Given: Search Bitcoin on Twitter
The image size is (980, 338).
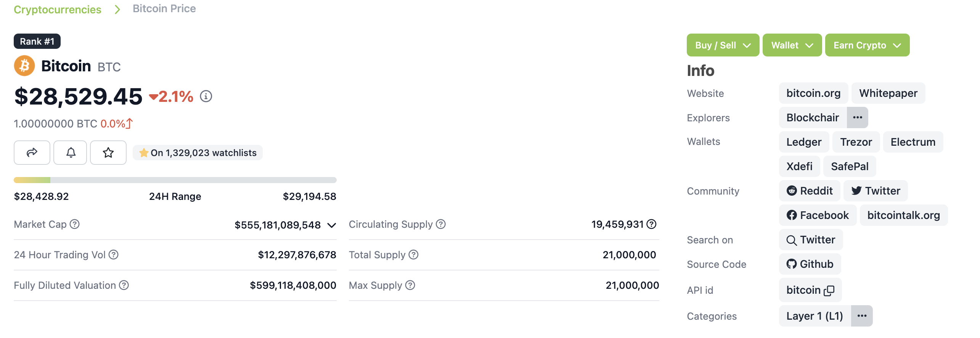Looking at the screenshot, I should click(x=811, y=240).
